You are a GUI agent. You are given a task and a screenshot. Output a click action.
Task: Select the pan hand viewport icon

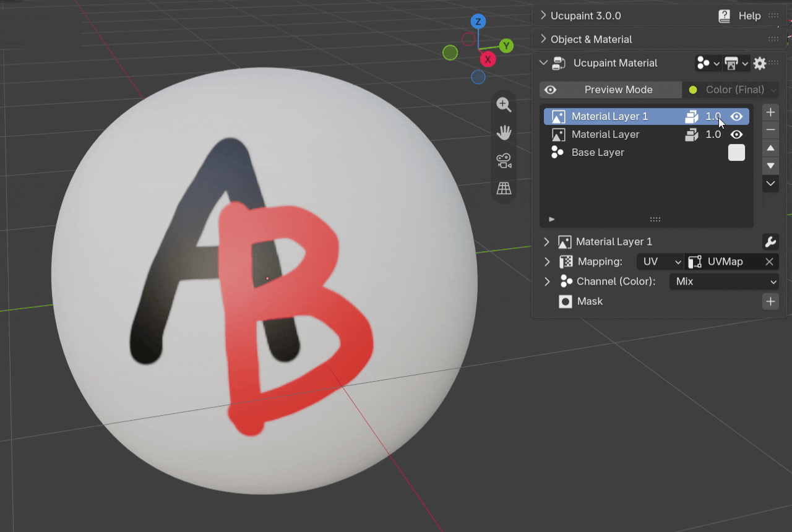[x=504, y=132]
